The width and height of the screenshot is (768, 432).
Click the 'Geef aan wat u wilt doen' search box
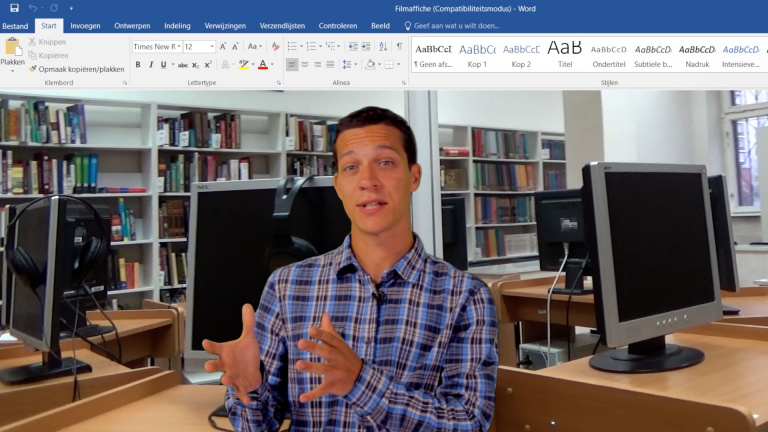click(x=455, y=25)
